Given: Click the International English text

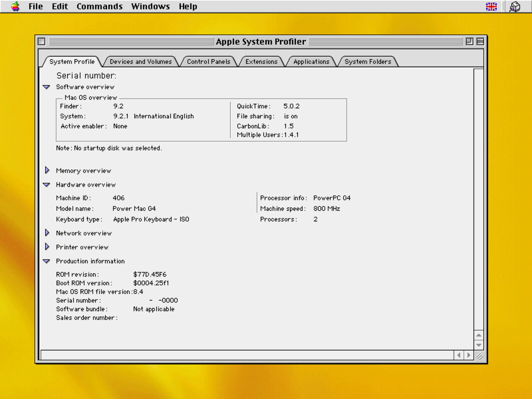Looking at the screenshot, I should (x=164, y=116).
